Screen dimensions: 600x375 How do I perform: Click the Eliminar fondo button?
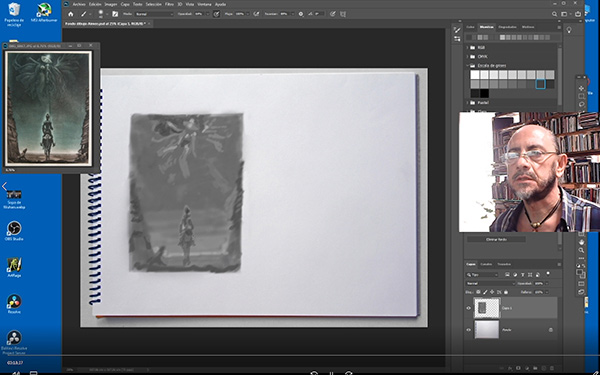[496, 240]
